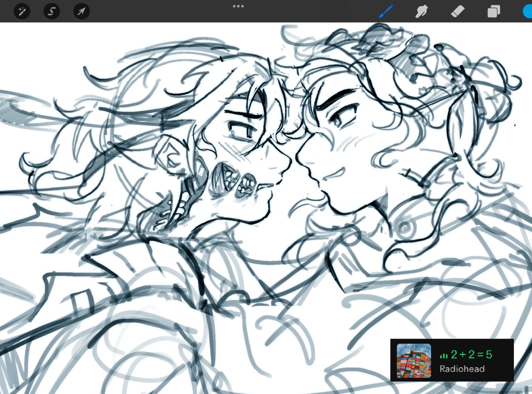This screenshot has height=394, width=532.
Task: Pick the Eraser tool
Action: coord(457,12)
